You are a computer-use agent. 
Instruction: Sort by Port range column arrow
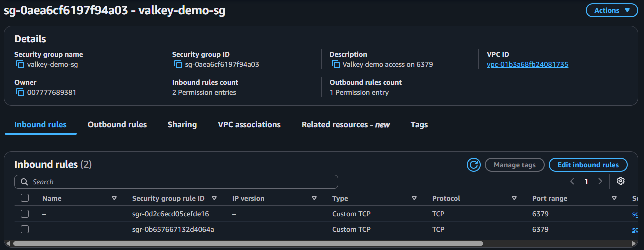(x=614, y=198)
